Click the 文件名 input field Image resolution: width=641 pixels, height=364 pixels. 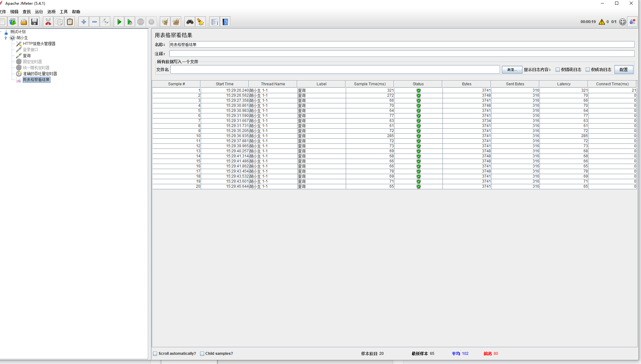pos(335,70)
